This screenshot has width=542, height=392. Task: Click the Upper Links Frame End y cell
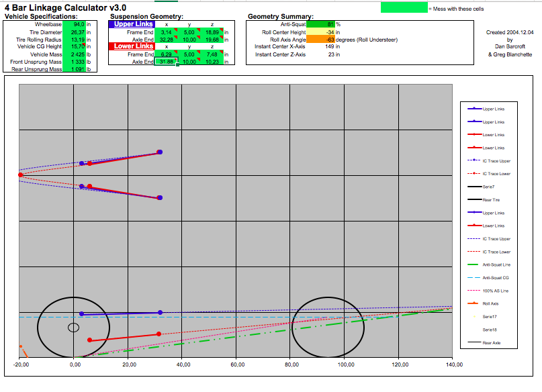tap(189, 32)
